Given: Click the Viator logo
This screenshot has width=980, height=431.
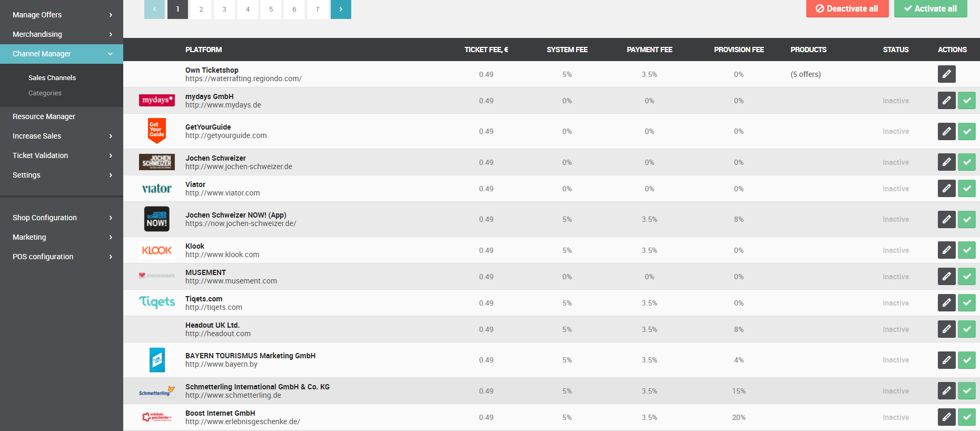Looking at the screenshot, I should pyautogui.click(x=157, y=189).
